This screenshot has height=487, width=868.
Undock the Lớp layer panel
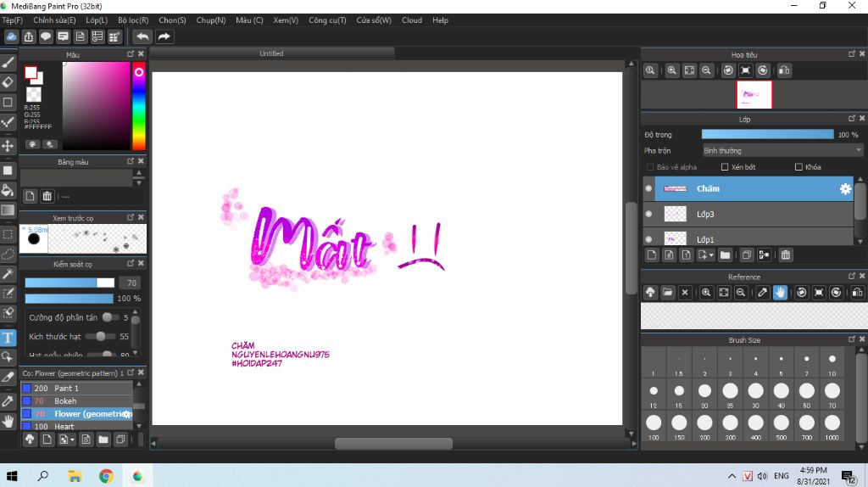point(852,119)
